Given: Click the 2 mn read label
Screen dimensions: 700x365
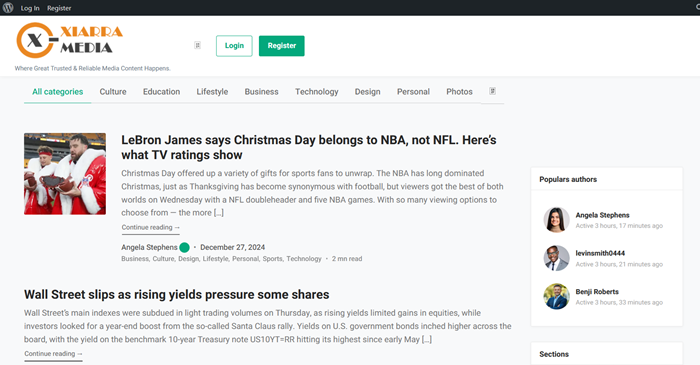Looking at the screenshot, I should [347, 259].
